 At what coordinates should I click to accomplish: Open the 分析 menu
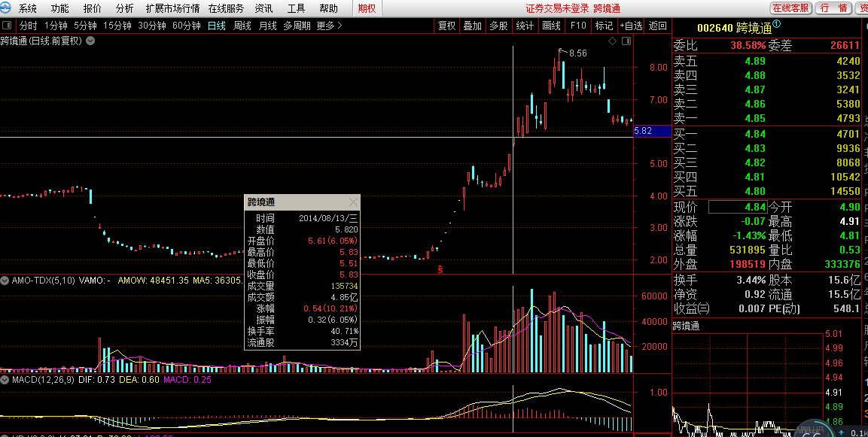(x=125, y=8)
